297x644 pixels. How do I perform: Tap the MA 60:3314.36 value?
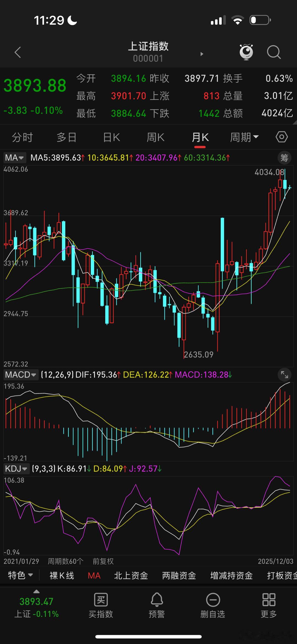(207, 158)
